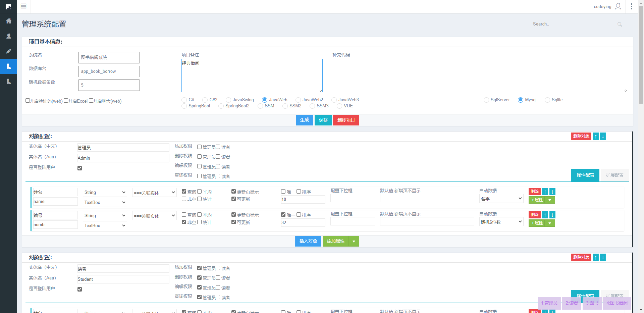Open the home icon in the sidebar
The width and height of the screenshot is (644, 313).
click(9, 21)
